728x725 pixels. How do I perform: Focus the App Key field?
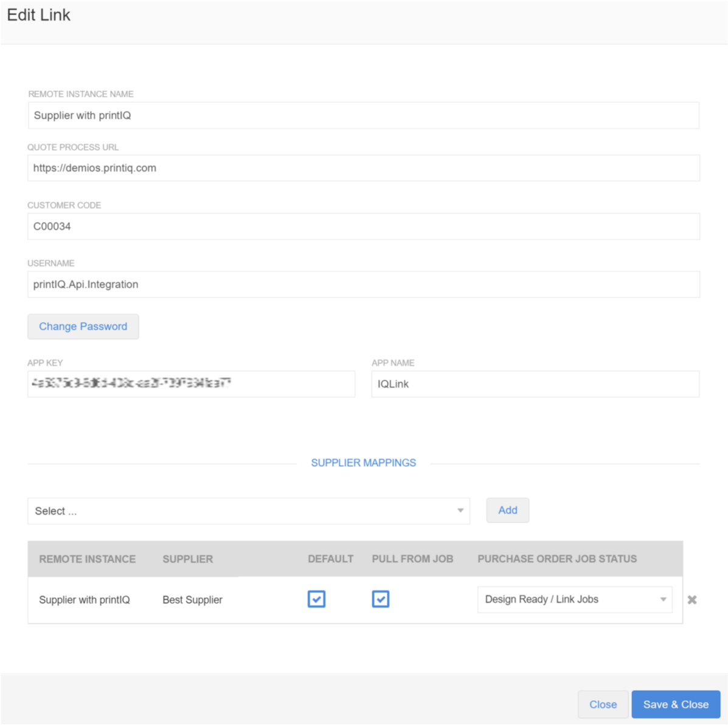(192, 384)
